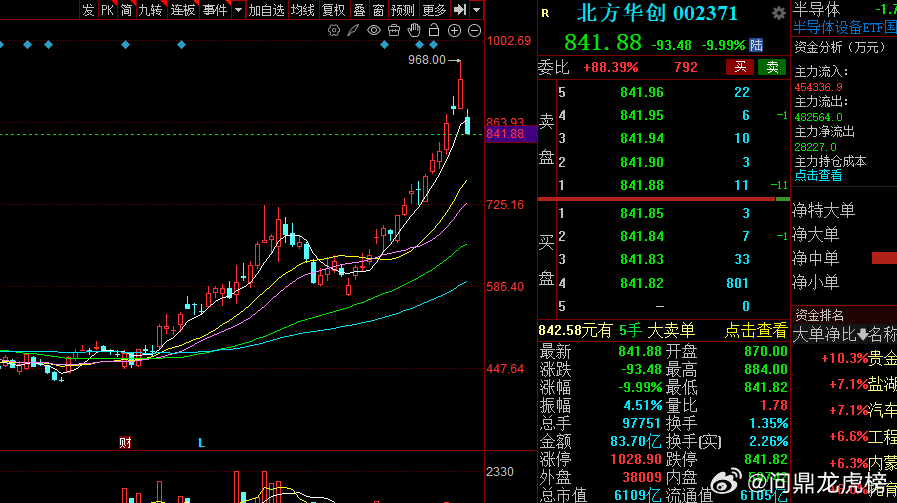Image resolution: width=897 pixels, height=503 pixels.
Task: Open the toolbox briefcase icon
Action: pos(394,30)
